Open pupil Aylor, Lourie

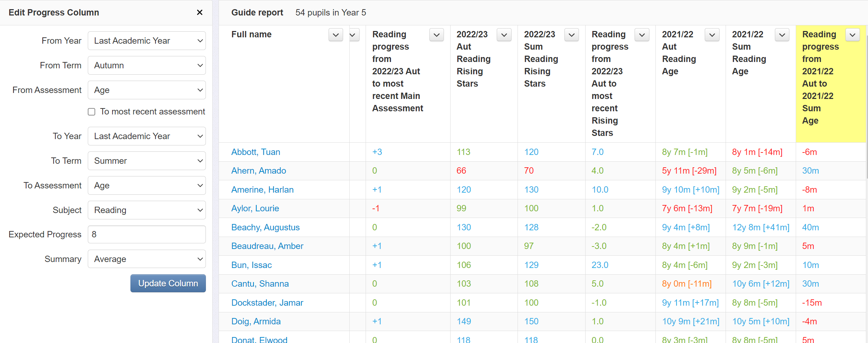[x=255, y=208]
